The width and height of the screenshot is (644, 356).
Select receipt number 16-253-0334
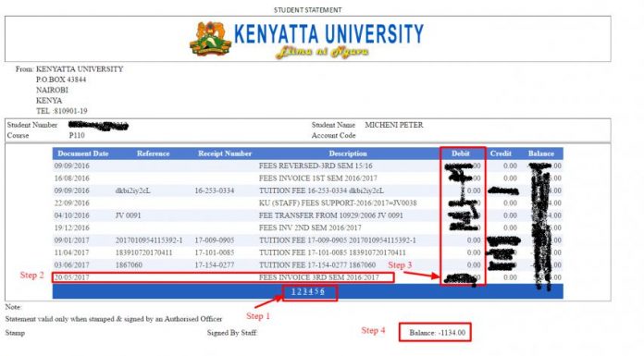(215, 190)
